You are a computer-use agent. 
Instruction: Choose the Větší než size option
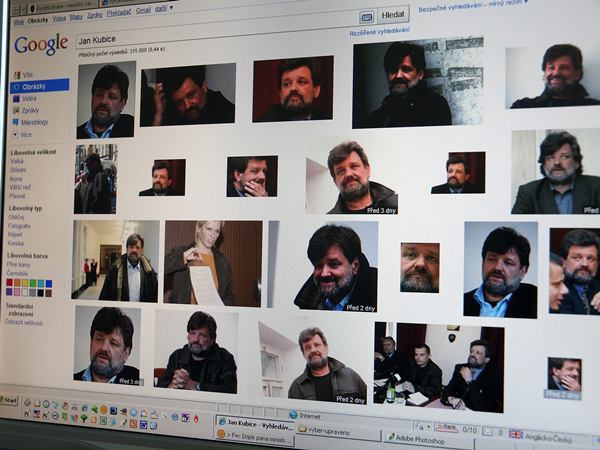click(x=20, y=187)
